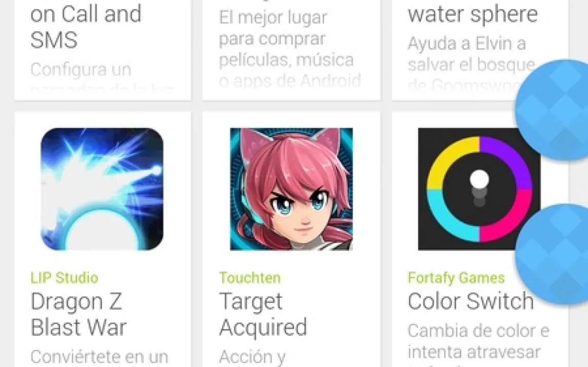Open the Fortafy Games developer link
This screenshot has height=367, width=588.
pyautogui.click(x=456, y=278)
